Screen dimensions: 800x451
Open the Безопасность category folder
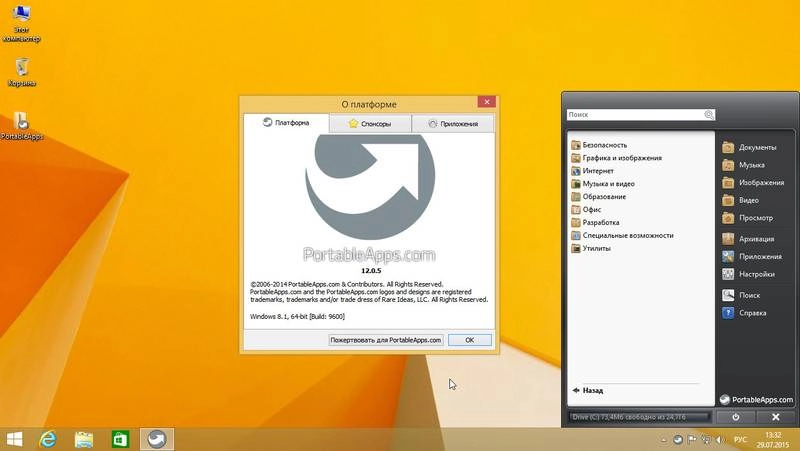(x=599, y=145)
